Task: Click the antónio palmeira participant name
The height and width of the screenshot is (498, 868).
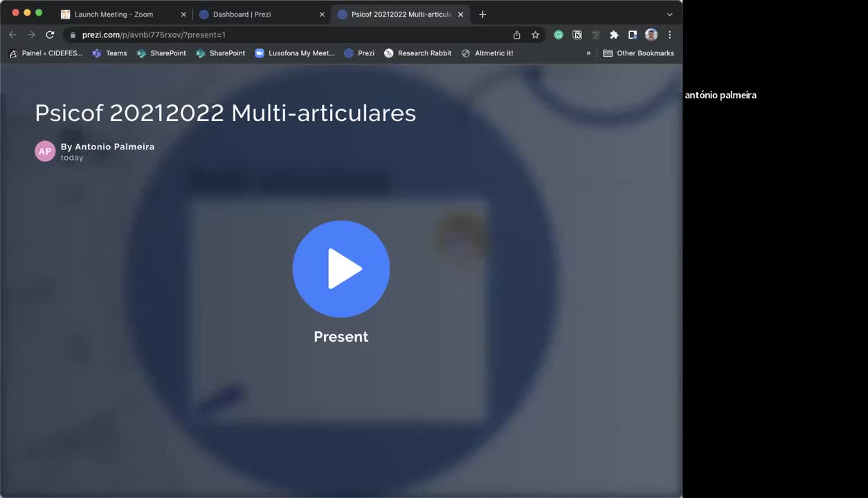Action: tap(721, 95)
